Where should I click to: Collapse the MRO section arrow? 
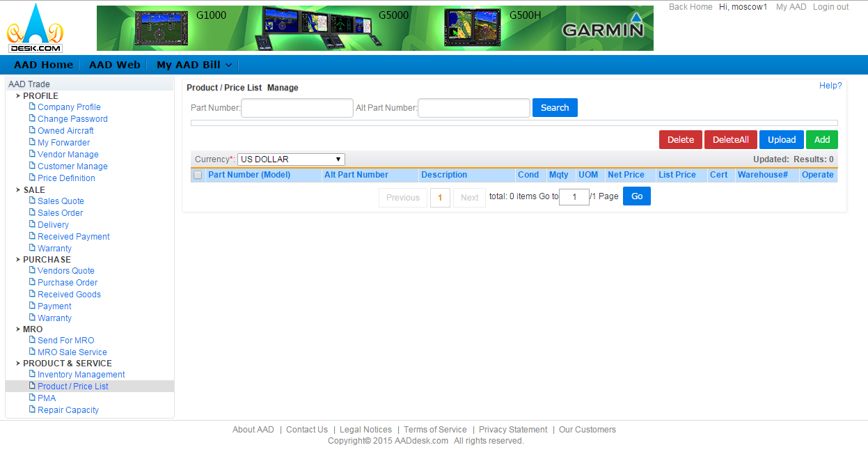coord(18,329)
